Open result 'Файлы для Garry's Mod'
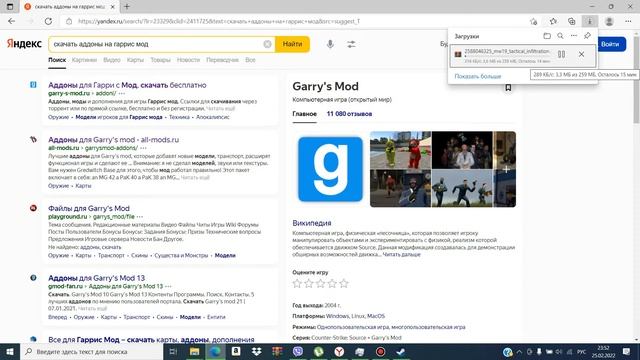Image resolution: width=640 pixels, height=360 pixels. point(89,208)
